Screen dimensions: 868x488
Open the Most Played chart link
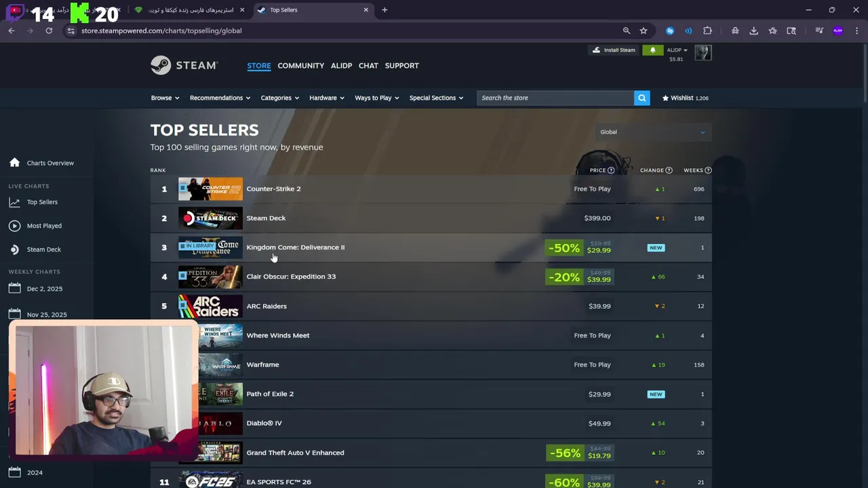44,226
